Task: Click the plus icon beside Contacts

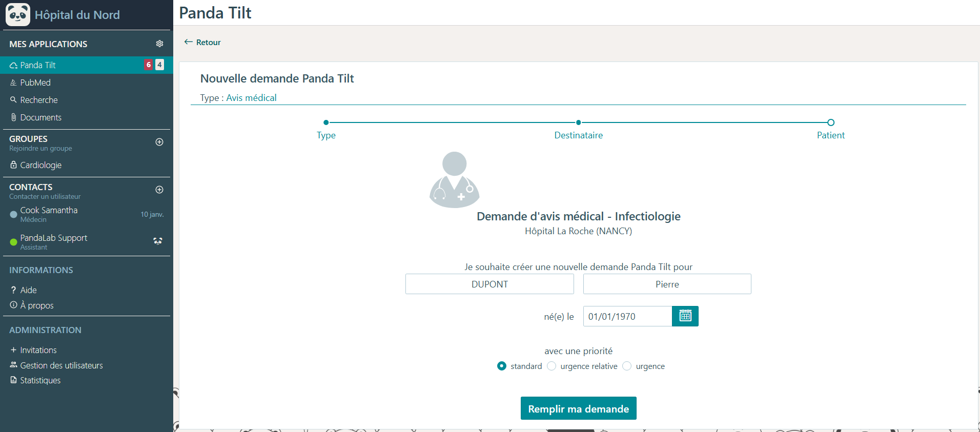Action: point(159,190)
